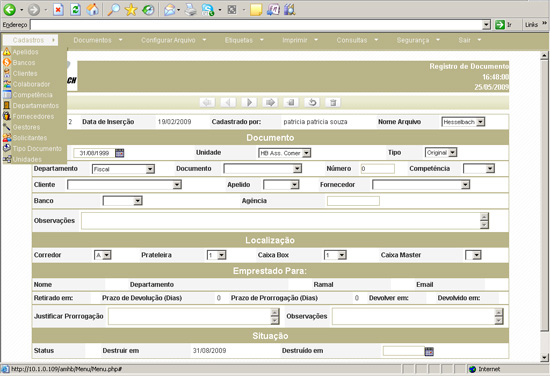Open the Fornecedor dropdown
This screenshot has width=550, height=376.
tap(421, 184)
